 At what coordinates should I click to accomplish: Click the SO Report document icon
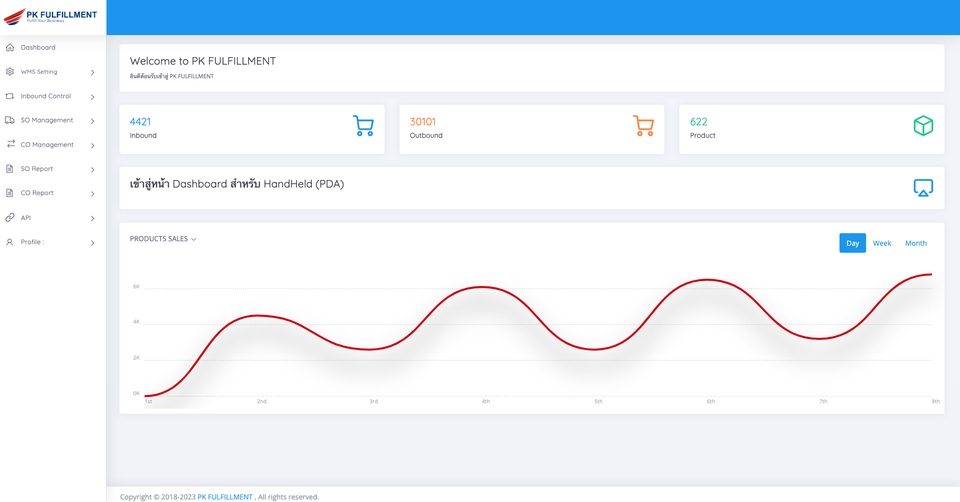[10, 168]
